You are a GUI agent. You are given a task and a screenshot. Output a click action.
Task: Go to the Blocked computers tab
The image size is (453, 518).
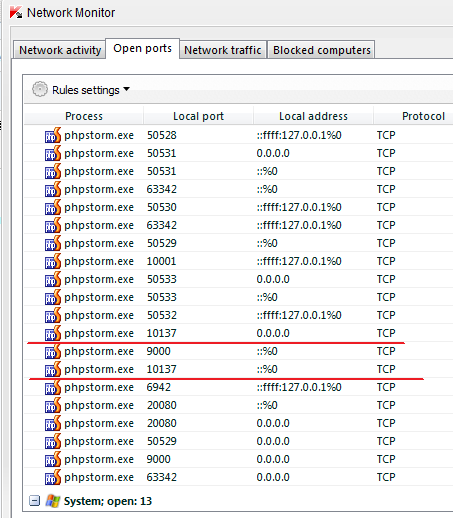[322, 50]
